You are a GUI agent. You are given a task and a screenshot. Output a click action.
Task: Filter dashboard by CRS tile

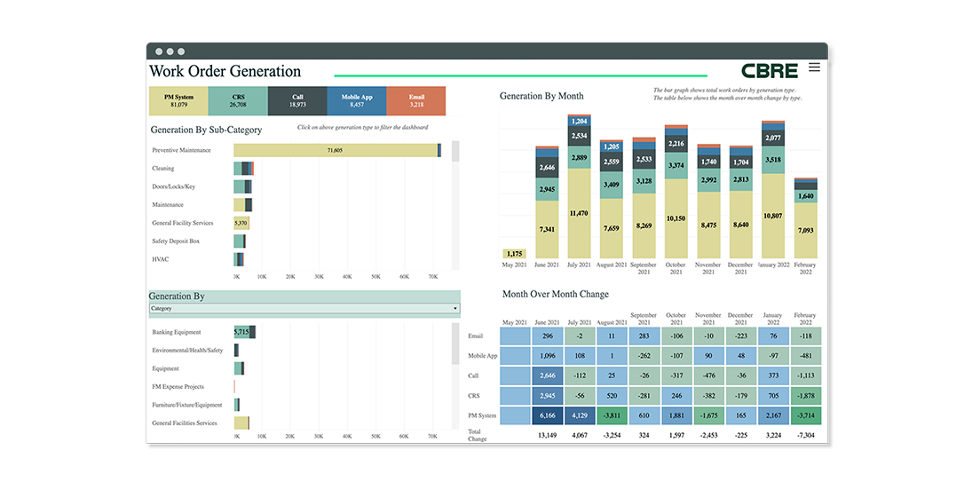(x=238, y=101)
